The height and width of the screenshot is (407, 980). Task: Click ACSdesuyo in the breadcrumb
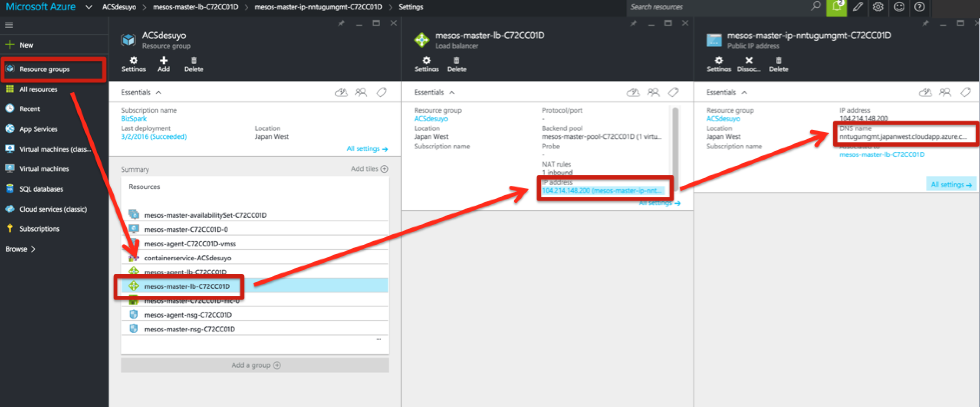click(119, 7)
